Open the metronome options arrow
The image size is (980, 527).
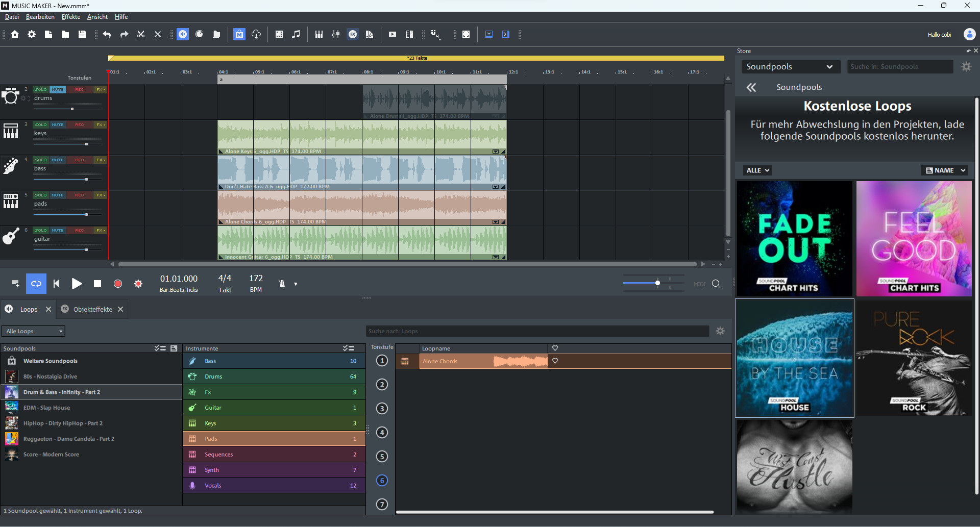click(x=296, y=284)
